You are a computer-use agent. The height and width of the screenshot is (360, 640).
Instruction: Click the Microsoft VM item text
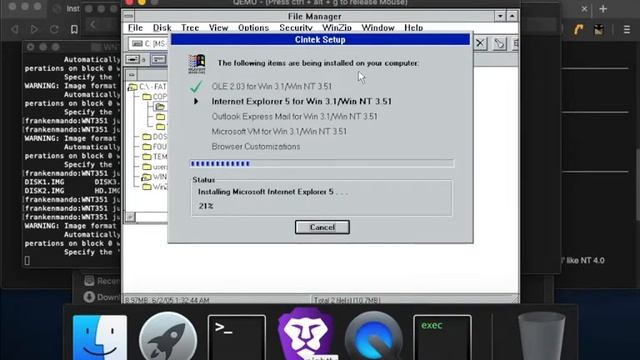[279, 131]
